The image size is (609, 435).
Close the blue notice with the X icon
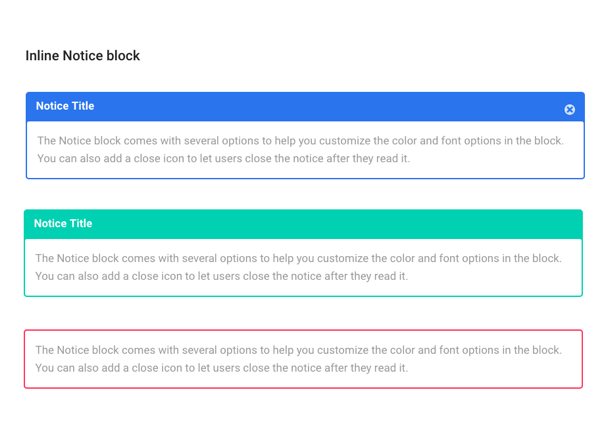[x=569, y=109]
